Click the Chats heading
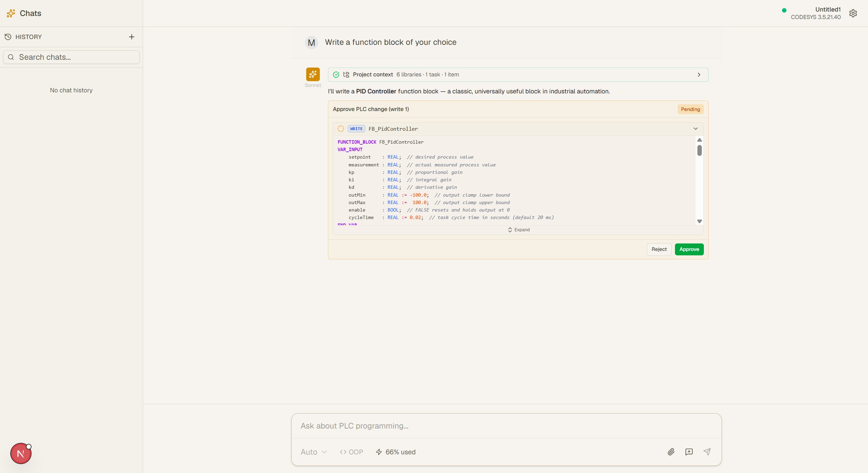Viewport: 868px width, 473px height. [31, 13]
